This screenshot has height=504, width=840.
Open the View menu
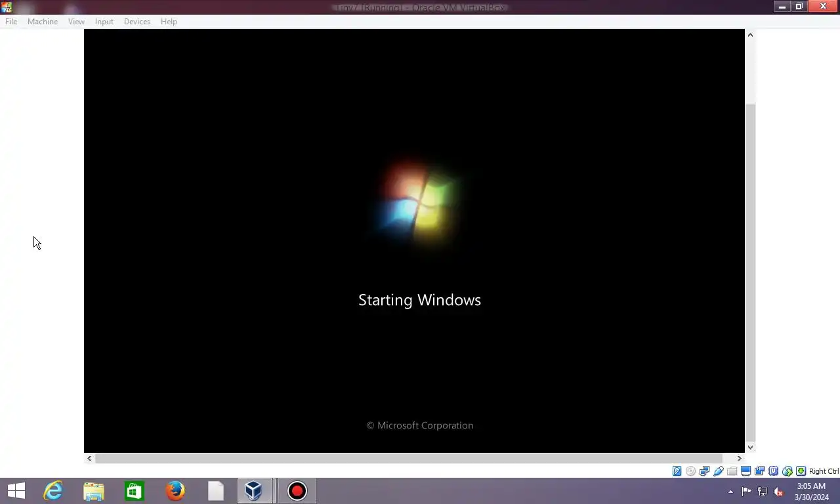76,22
